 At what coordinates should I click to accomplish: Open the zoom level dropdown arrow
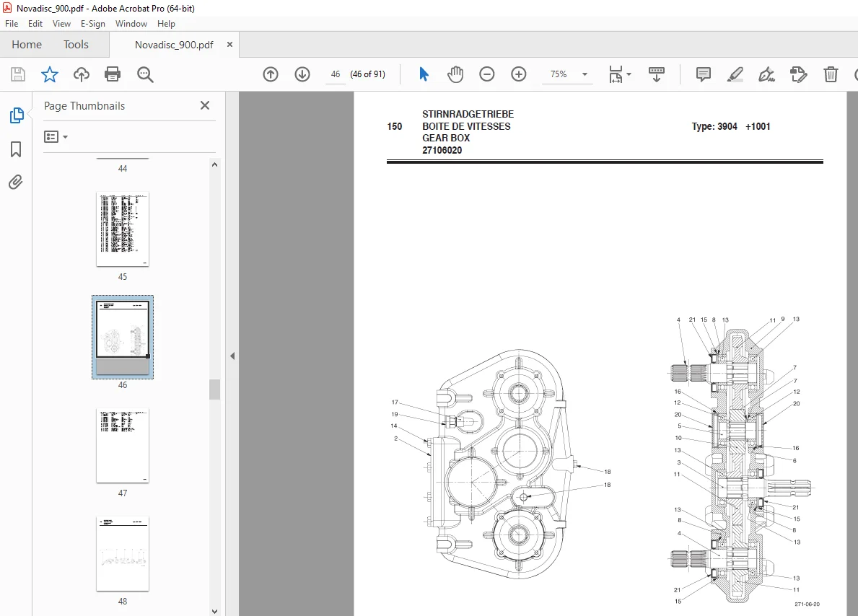tap(585, 74)
